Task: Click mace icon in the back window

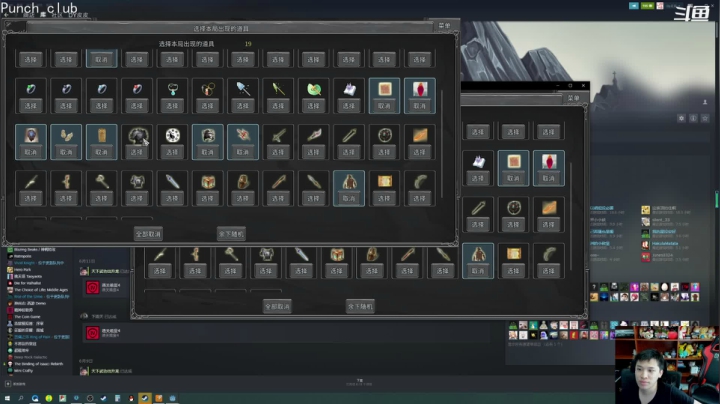Action: (231, 254)
